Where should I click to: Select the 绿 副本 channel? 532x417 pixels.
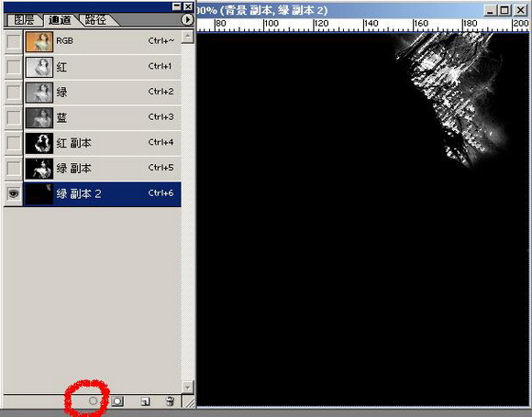[102, 169]
